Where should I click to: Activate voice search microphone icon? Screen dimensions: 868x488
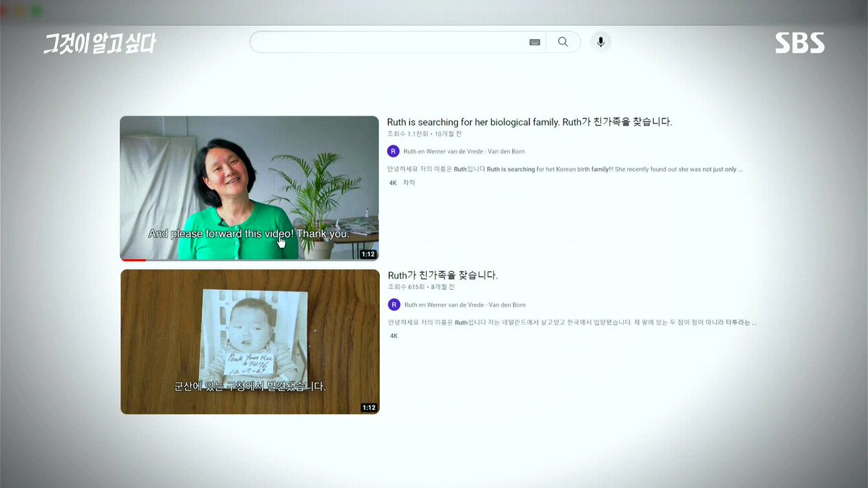coord(600,42)
